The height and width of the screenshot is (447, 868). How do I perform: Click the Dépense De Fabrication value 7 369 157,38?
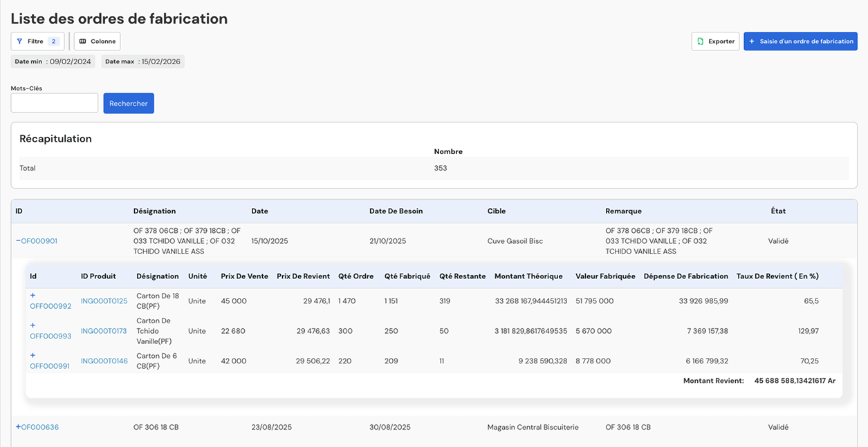[x=707, y=331]
